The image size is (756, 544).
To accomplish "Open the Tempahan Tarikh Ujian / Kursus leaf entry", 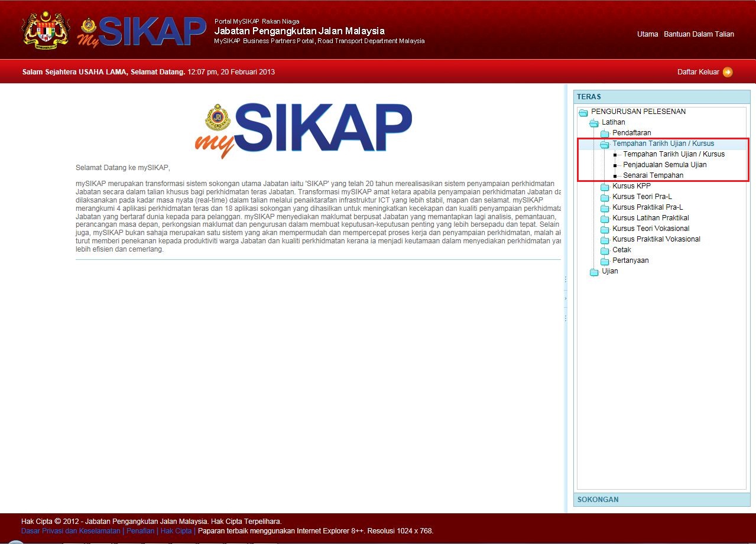I will coord(674,154).
